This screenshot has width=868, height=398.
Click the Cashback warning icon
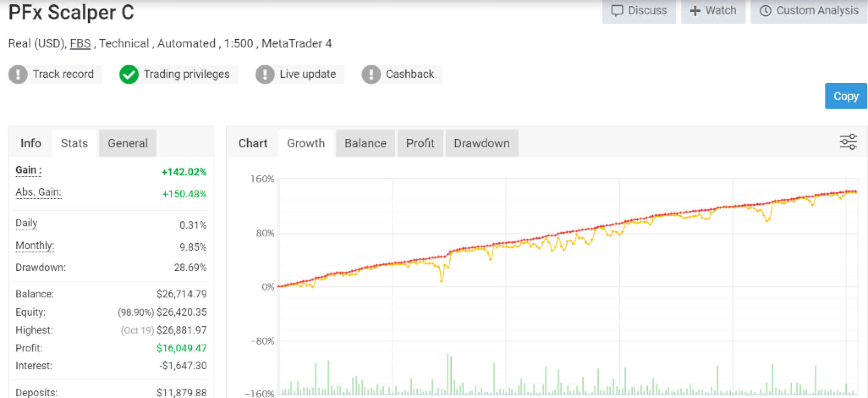tap(371, 74)
